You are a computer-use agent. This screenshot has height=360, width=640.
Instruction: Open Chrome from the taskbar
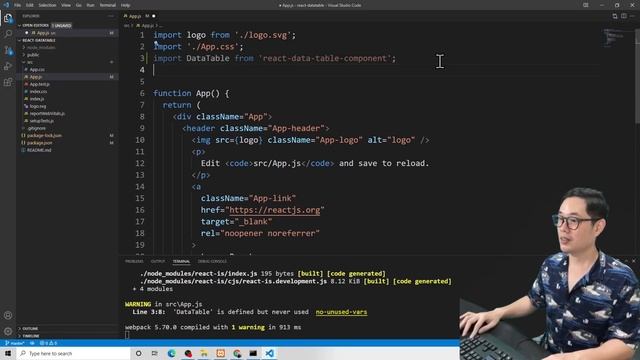click(x=237, y=353)
